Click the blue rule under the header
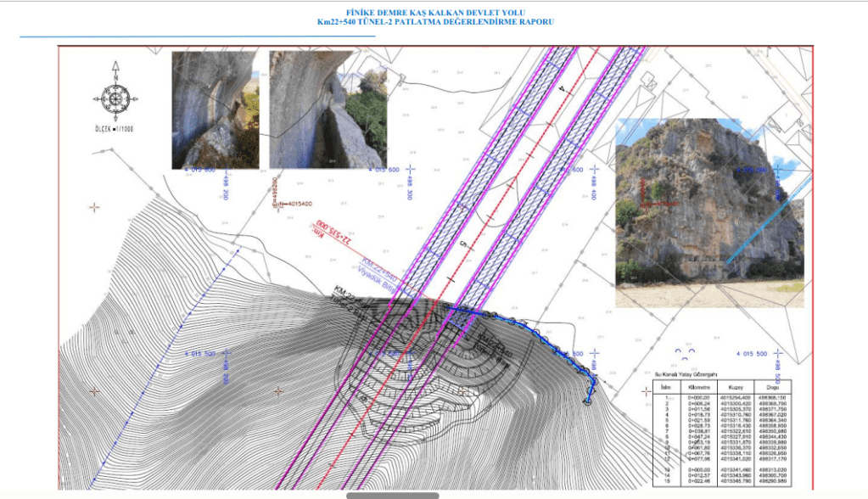This screenshot has width=868, height=499. point(195,36)
